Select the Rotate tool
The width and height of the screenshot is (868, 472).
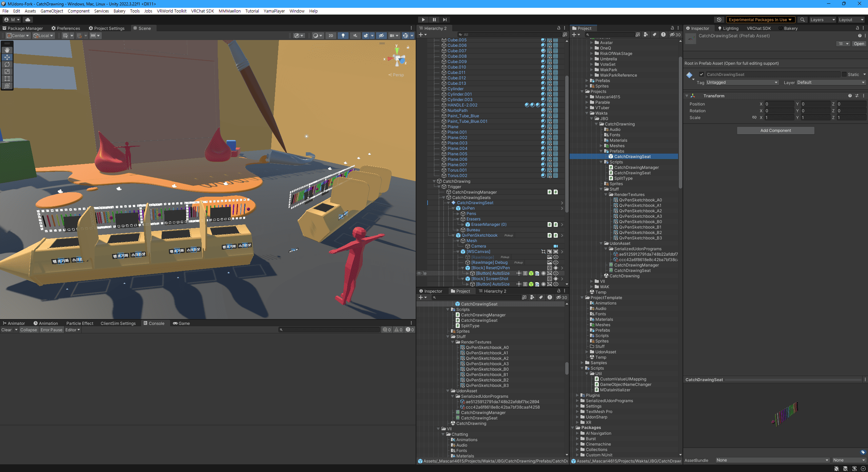point(7,64)
